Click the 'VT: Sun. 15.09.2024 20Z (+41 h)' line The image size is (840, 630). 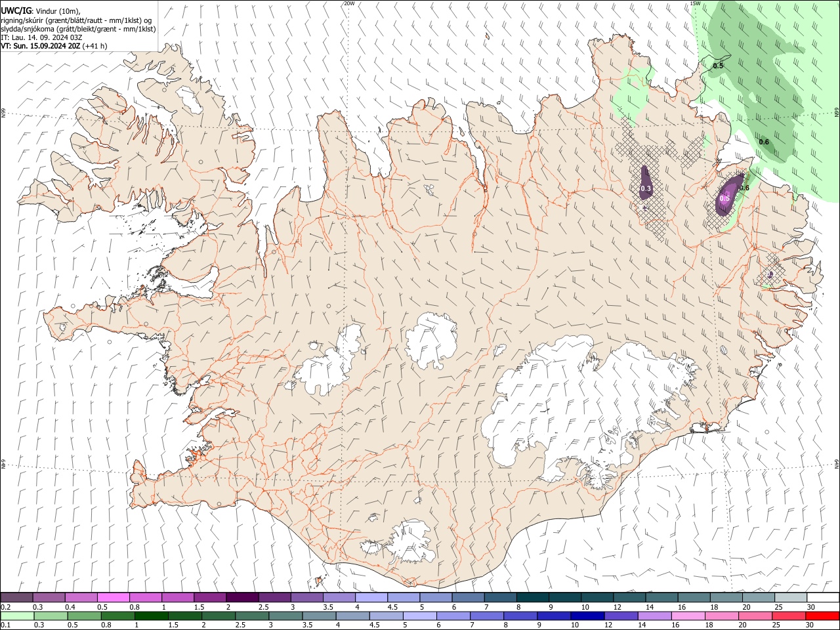click(x=54, y=46)
